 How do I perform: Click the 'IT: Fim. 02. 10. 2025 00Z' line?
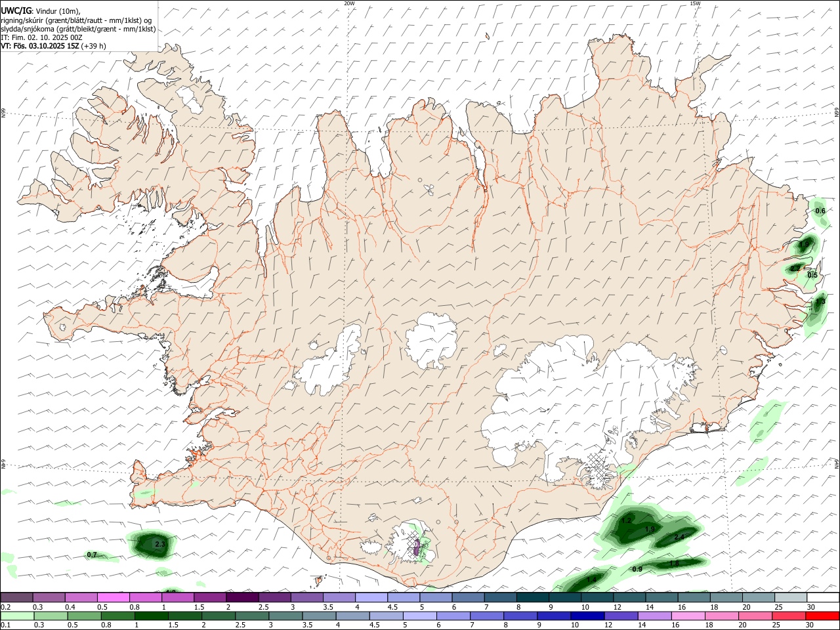pos(41,37)
